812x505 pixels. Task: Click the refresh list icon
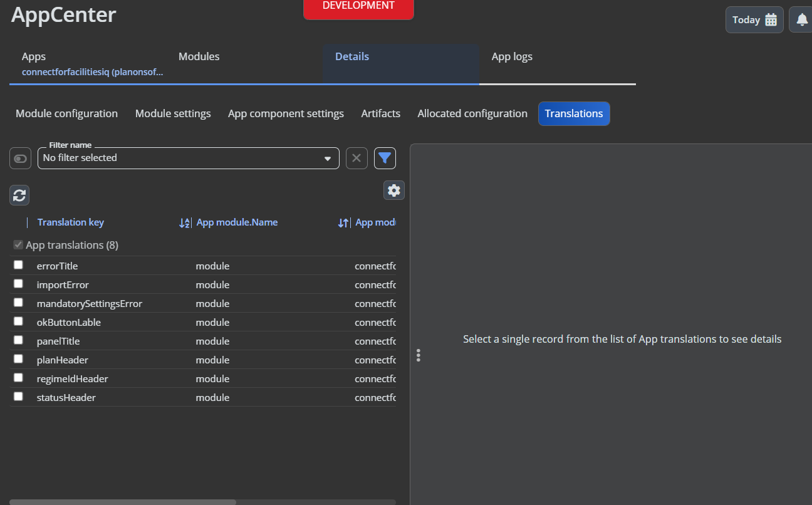(x=19, y=195)
